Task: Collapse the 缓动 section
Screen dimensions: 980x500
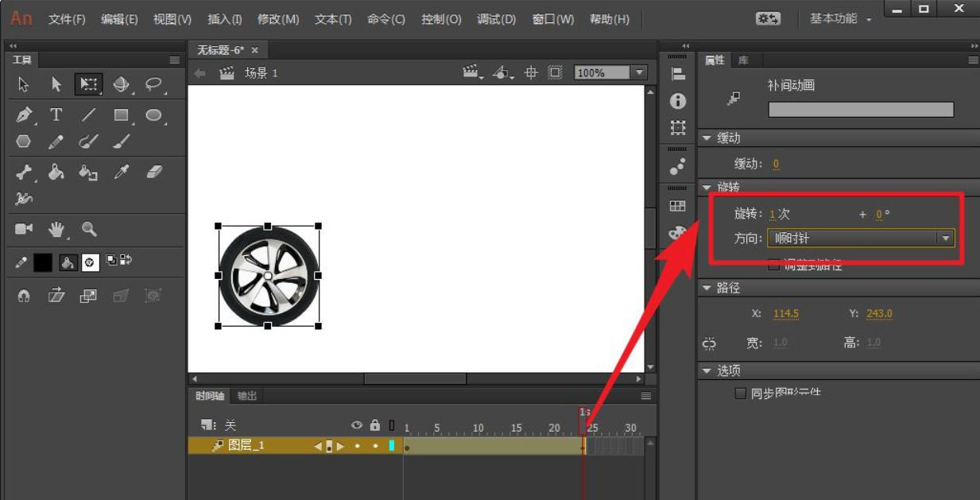Action: pyautogui.click(x=707, y=138)
